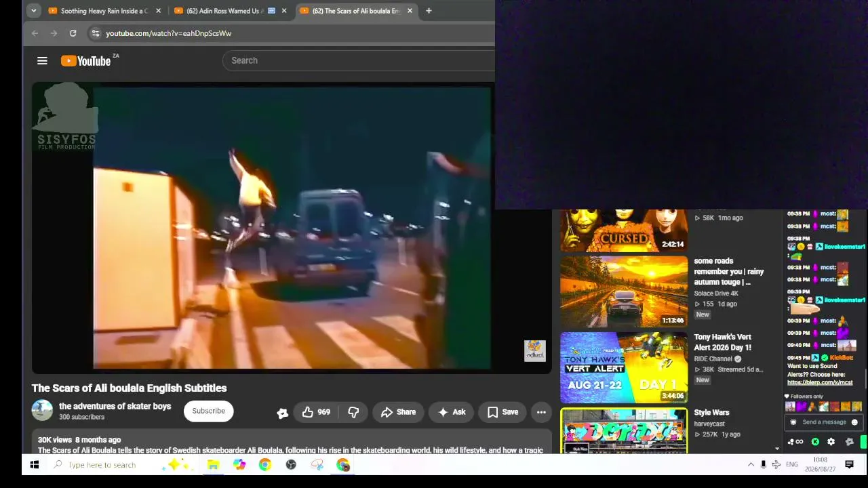The image size is (868, 488).
Task: Click the video player to pause
Action: pos(292,227)
